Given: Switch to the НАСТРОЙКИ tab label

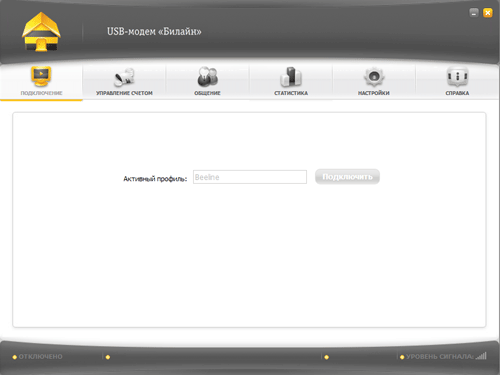Looking at the screenshot, I should (x=374, y=93).
